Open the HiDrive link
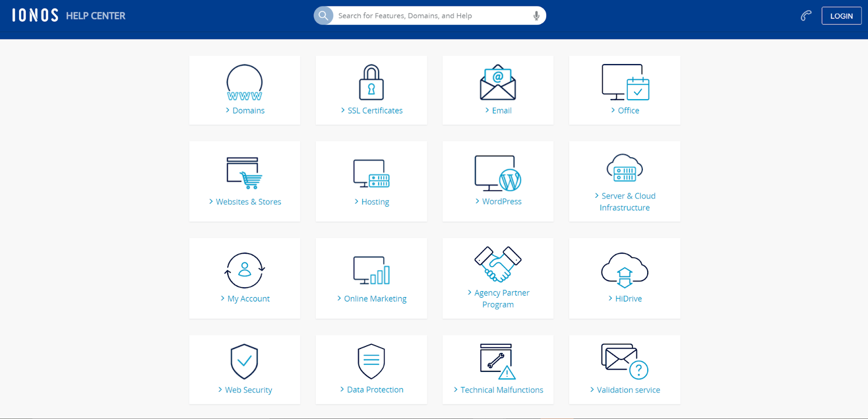The height and width of the screenshot is (419, 868). [x=625, y=299]
